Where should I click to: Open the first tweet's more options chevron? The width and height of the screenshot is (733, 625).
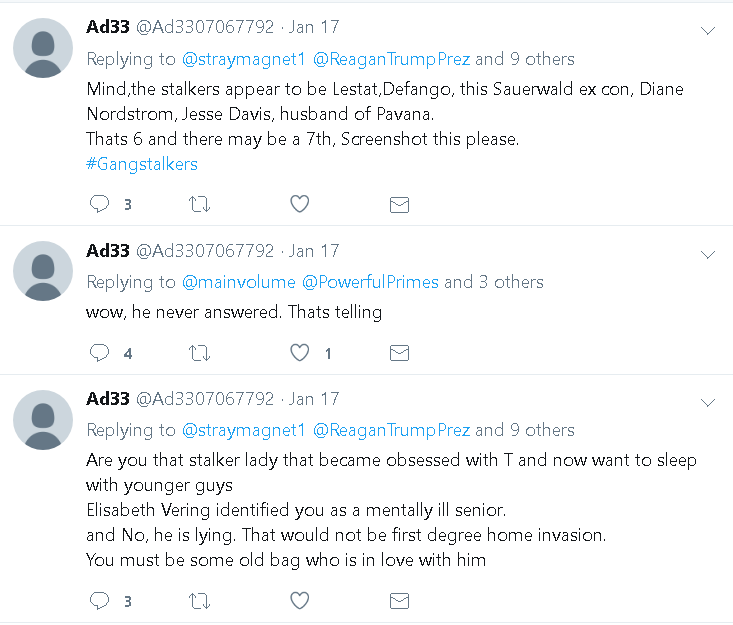(x=708, y=31)
